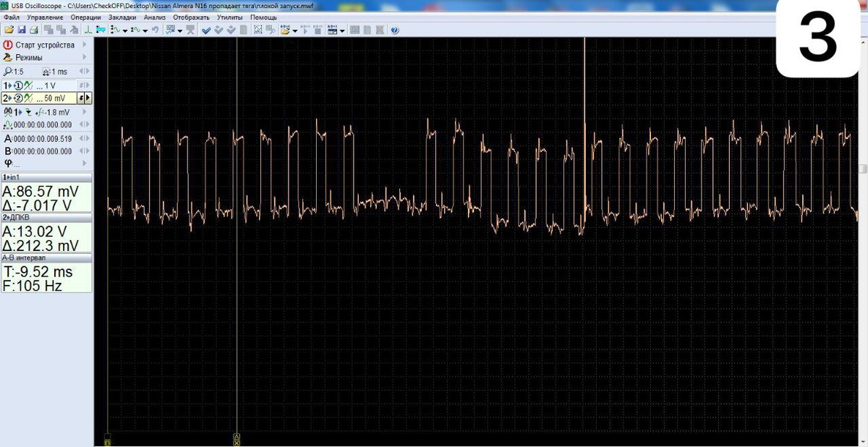Click the channel 1 green waveform icon
868x447 pixels.
[x=27, y=85]
